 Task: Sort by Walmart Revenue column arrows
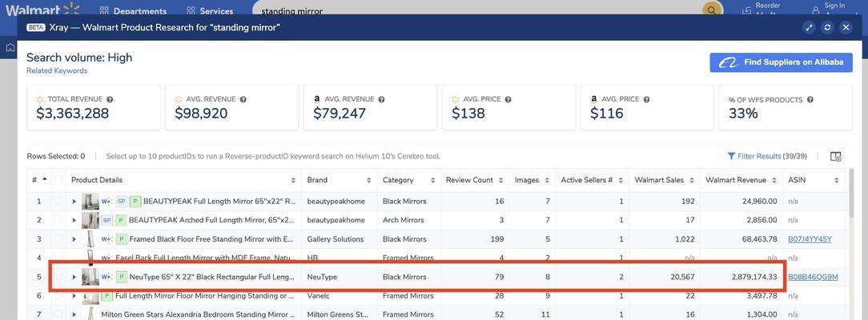pyautogui.click(x=774, y=180)
